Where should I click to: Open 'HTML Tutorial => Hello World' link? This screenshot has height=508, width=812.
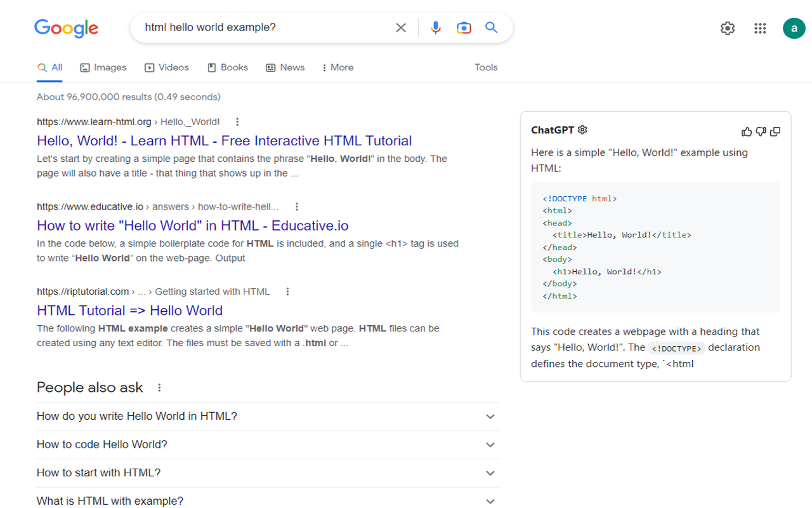click(130, 311)
